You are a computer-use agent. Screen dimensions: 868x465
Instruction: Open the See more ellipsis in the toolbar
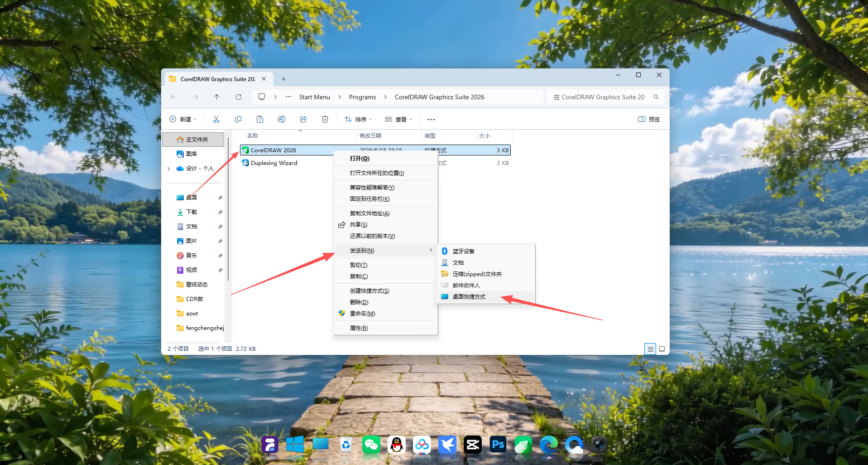click(x=431, y=120)
